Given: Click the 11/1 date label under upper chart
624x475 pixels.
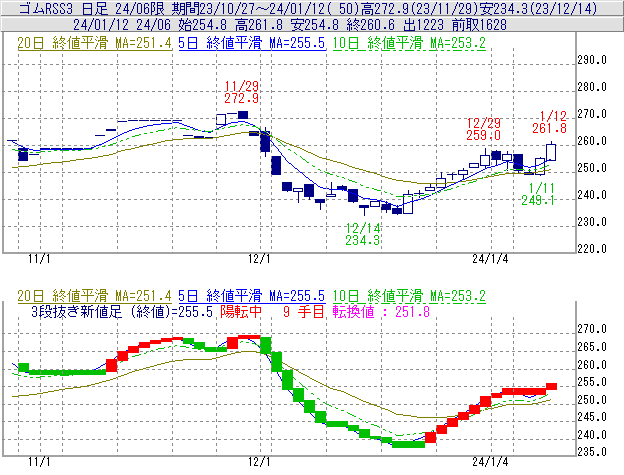Looking at the screenshot, I should point(39,259).
